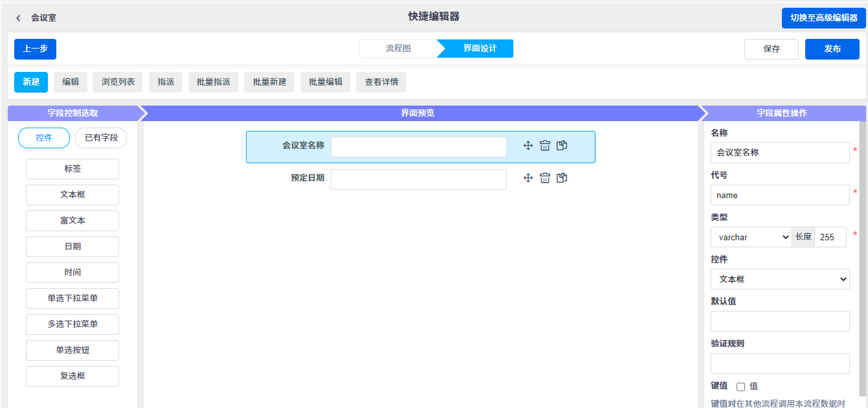Open the varchar type dropdown
Image resolution: width=868 pixels, height=408 pixels.
coord(751,237)
